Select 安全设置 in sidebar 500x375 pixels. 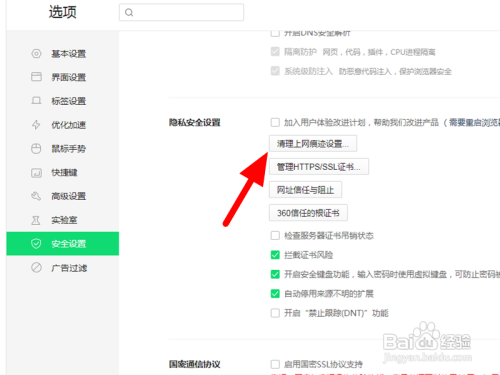(x=63, y=244)
